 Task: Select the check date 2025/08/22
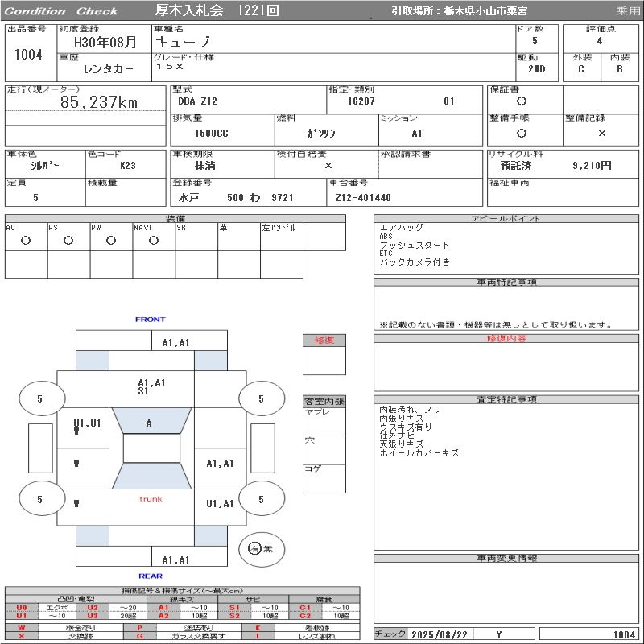440,634
